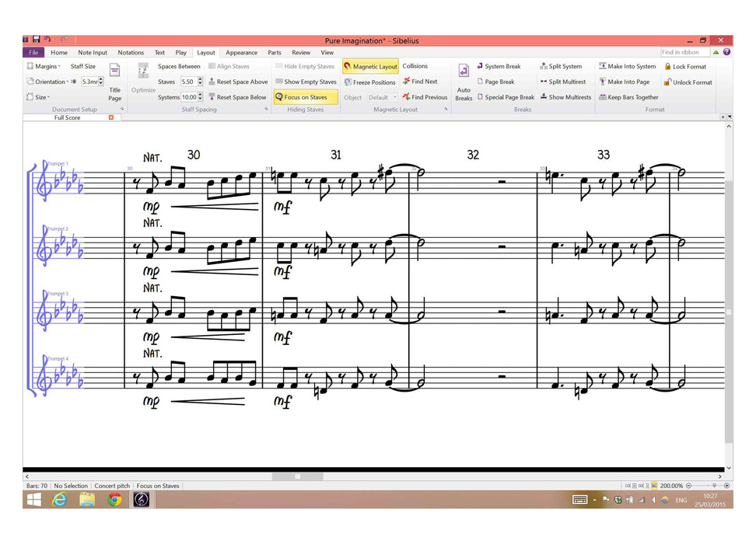Lock the current format
Viewport: 756px width, 544px height.
pyautogui.click(x=686, y=66)
